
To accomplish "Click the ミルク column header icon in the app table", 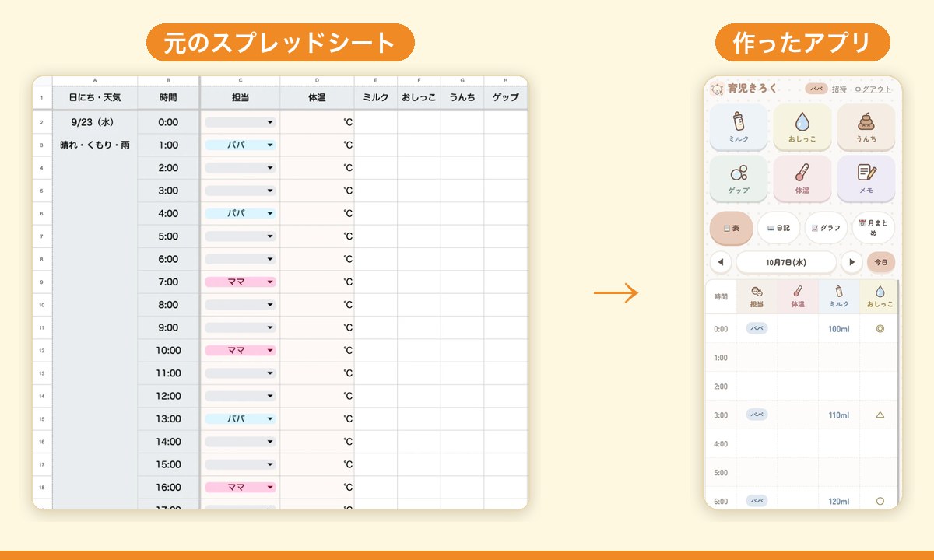I will click(x=839, y=291).
